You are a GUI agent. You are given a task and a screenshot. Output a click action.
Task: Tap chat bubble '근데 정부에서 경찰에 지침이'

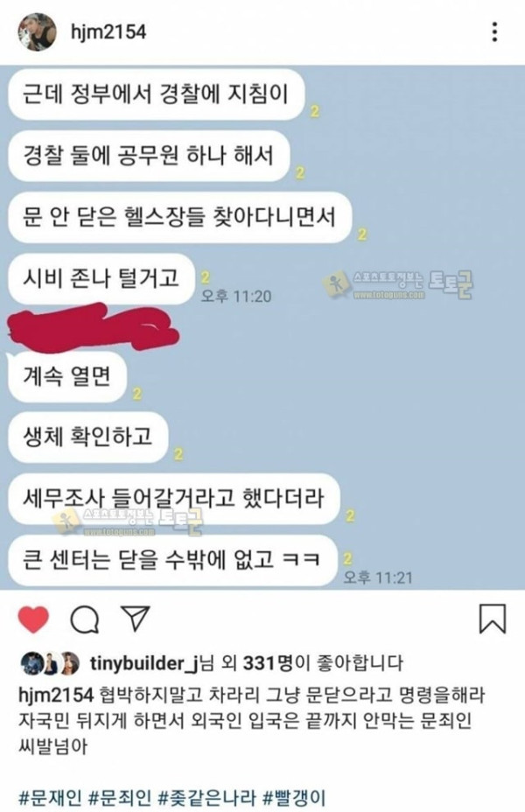157,94
